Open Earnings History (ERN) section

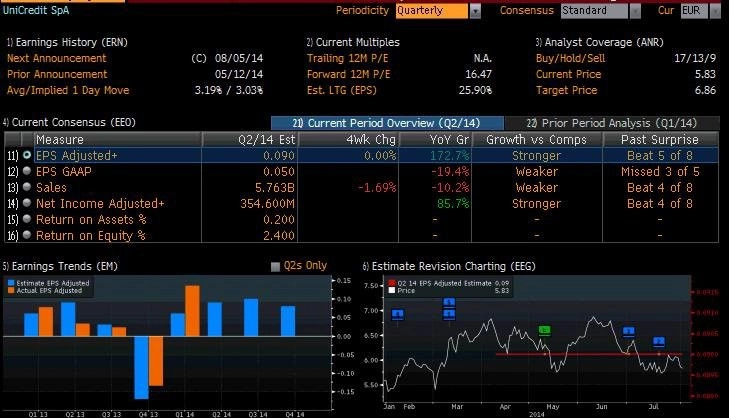(x=67, y=42)
